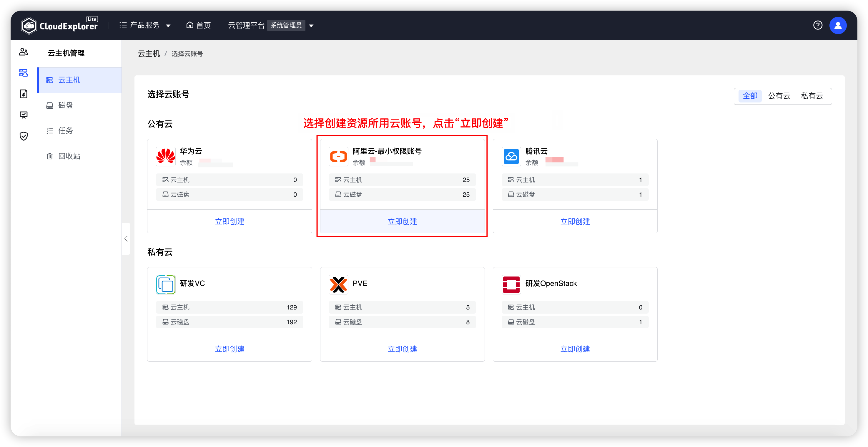Open the help question mark icon
The image size is (868, 447).
tap(818, 25)
